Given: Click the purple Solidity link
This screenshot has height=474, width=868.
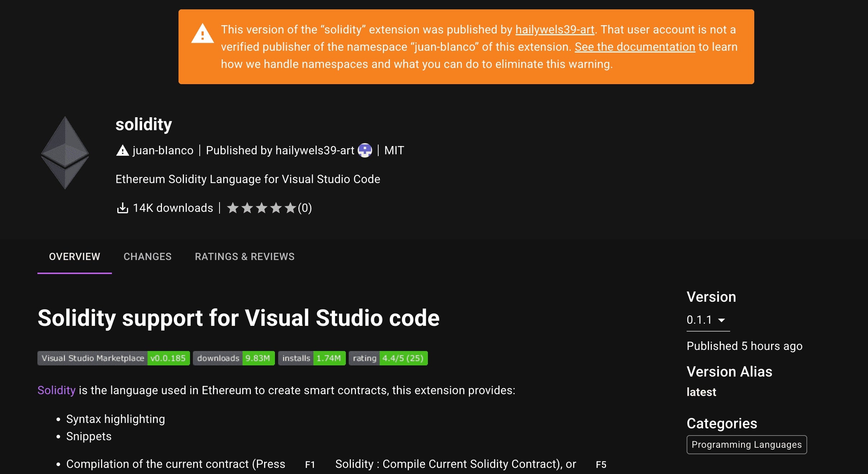Looking at the screenshot, I should (56, 390).
